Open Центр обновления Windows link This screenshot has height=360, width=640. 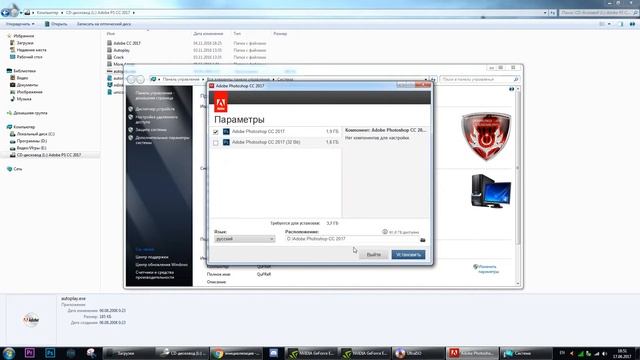[162, 264]
